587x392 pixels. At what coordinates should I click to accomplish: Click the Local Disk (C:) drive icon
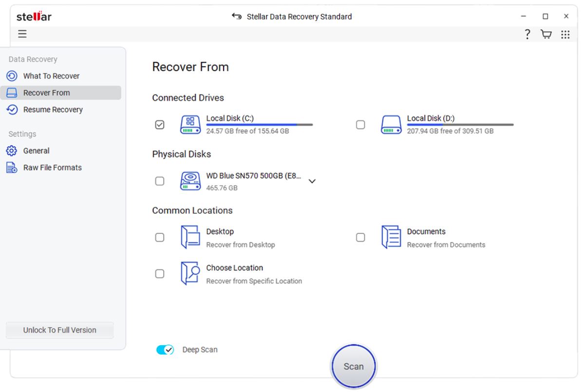(x=190, y=125)
